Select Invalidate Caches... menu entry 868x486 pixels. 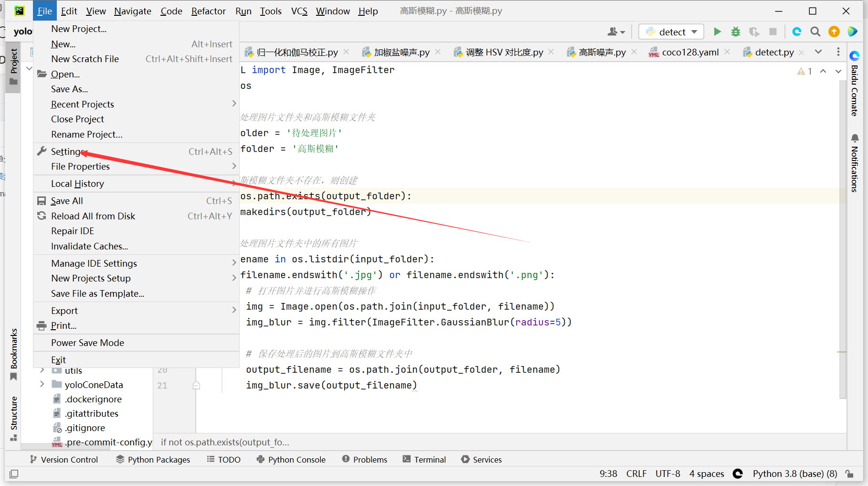136,246
